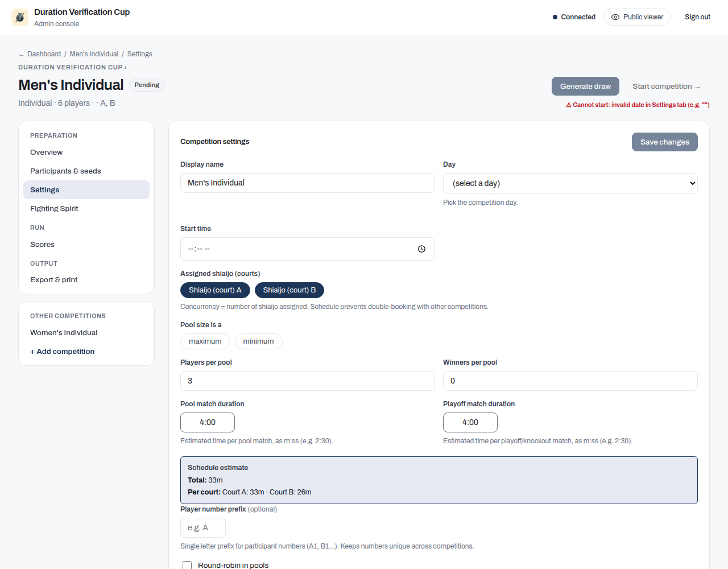
Task: Open Fighting Spirit section
Action: (x=86, y=209)
